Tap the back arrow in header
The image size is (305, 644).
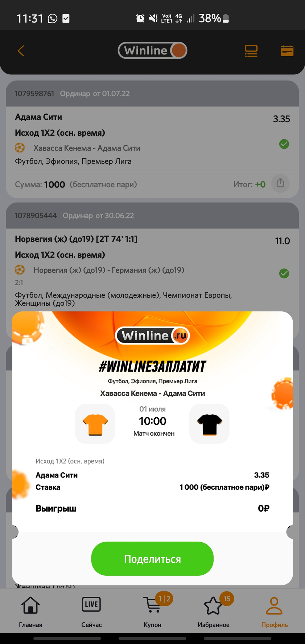click(21, 51)
